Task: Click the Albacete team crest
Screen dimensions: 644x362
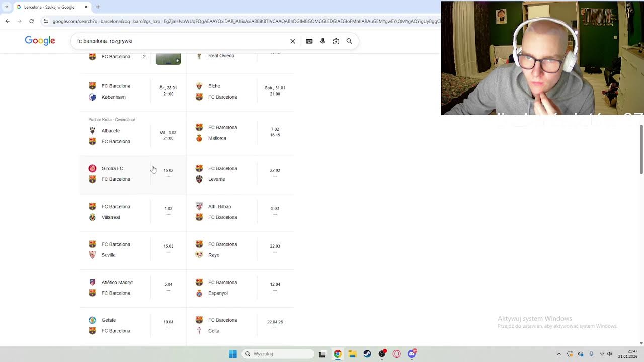Action: point(92,131)
